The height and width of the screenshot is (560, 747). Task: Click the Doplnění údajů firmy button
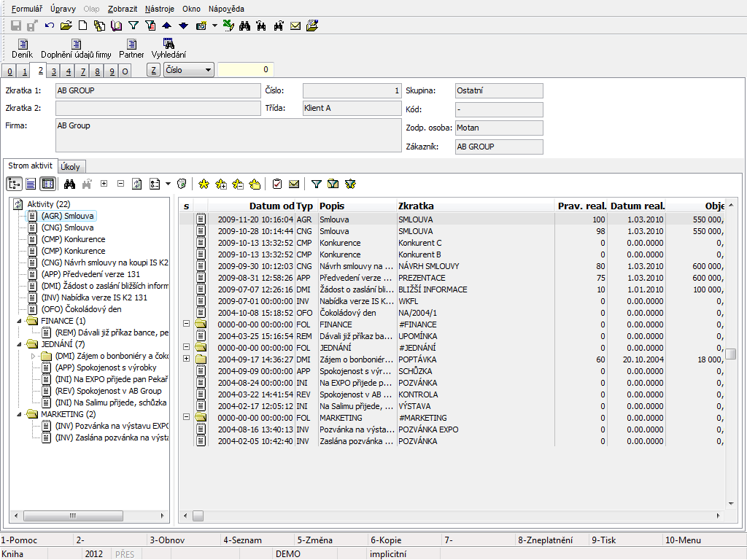pos(76,48)
